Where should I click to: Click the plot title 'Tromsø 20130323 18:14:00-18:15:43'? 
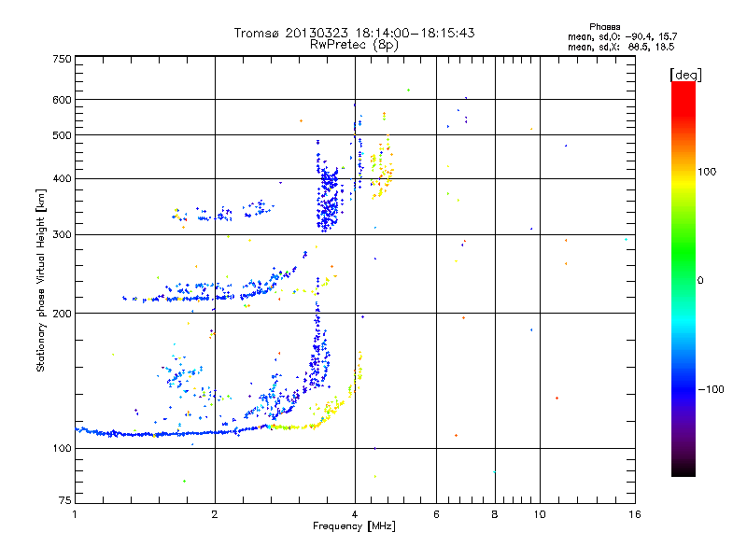(354, 33)
